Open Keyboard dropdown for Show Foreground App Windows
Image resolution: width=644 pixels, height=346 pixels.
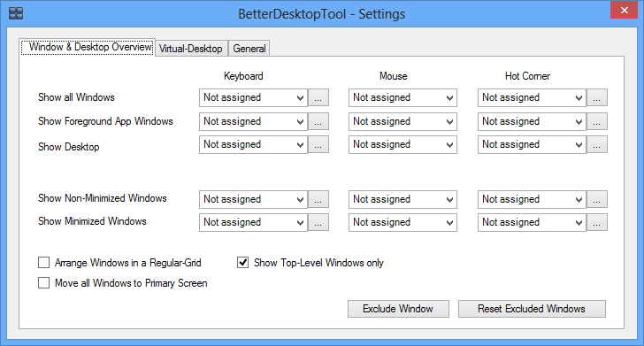(253, 121)
